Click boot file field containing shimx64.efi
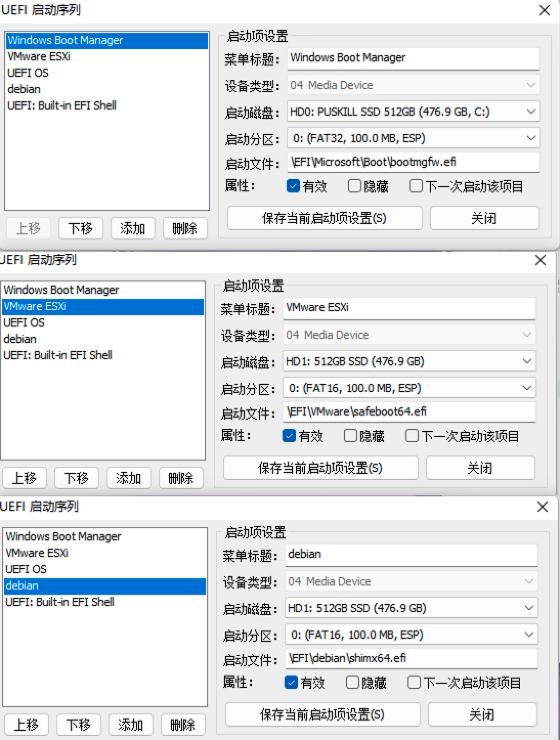This screenshot has height=740, width=560. coord(411,659)
